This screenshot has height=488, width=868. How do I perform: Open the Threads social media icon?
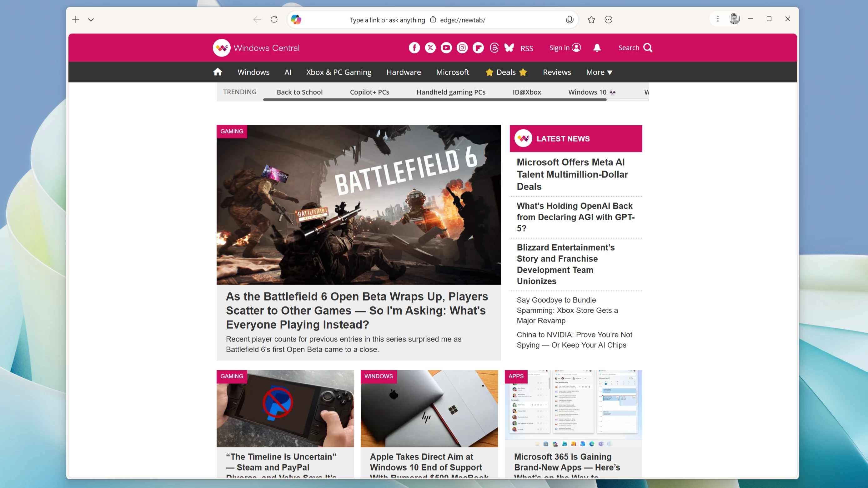pos(494,48)
